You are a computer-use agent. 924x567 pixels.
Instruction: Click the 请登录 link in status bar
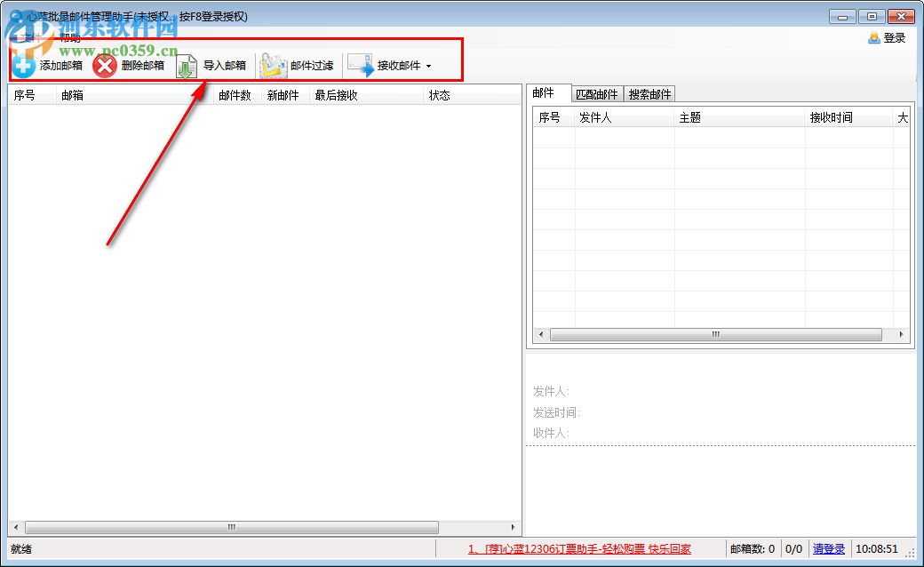tap(829, 548)
